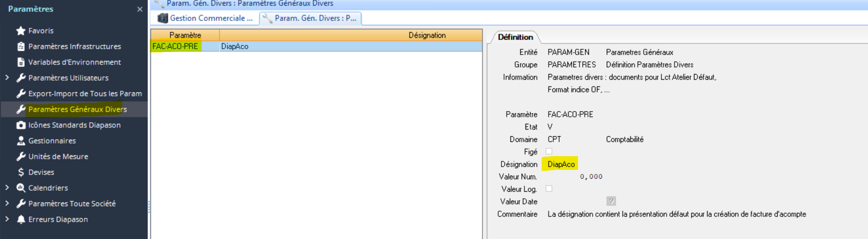Image resolution: width=868 pixels, height=239 pixels.
Task: Open Export-Import de Tous les Param
Action: 84,94
